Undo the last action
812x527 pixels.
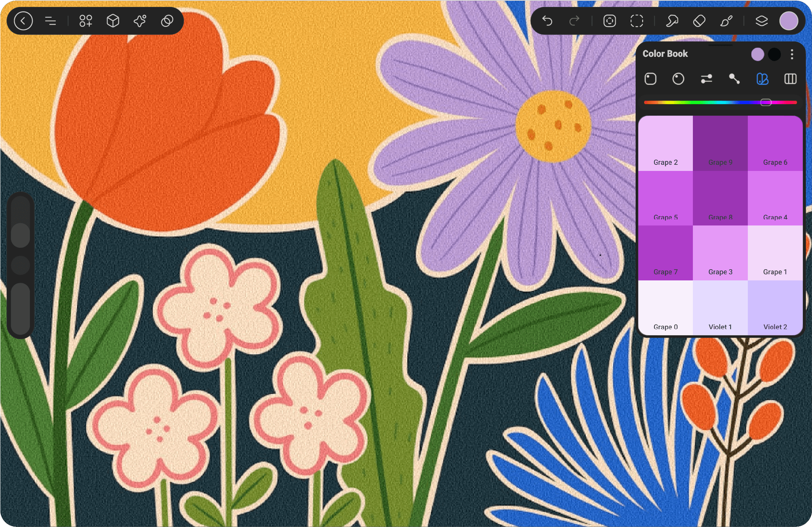pos(547,21)
